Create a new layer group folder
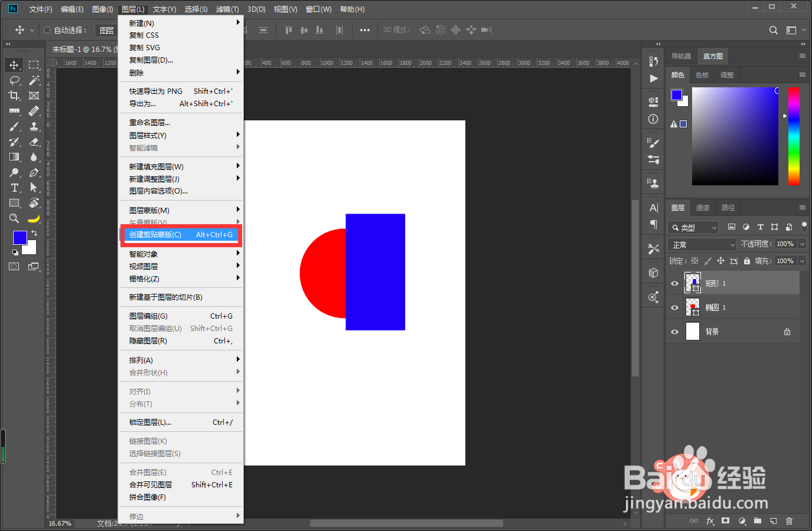Image resolution: width=812 pixels, height=531 pixels. pos(758,521)
